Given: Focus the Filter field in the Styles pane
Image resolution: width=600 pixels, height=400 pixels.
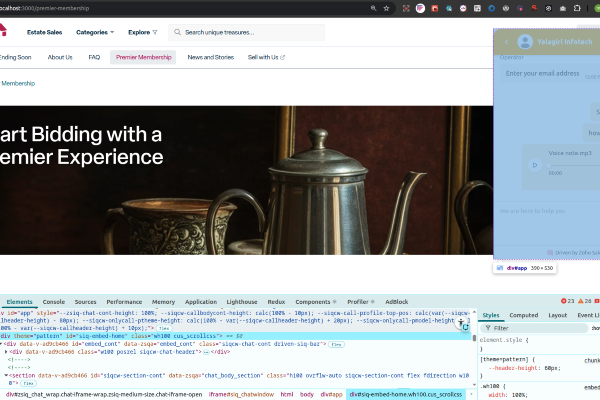Looking at the screenshot, I should (x=520, y=327).
